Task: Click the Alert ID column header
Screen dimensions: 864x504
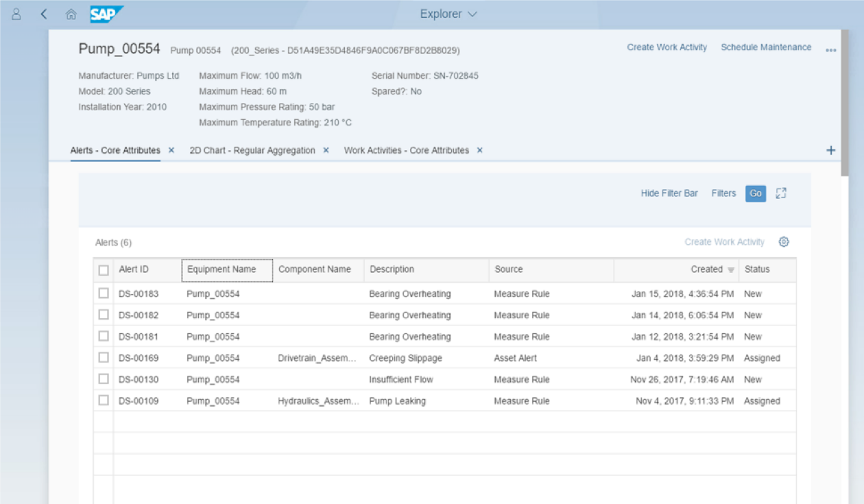Action: pos(147,269)
